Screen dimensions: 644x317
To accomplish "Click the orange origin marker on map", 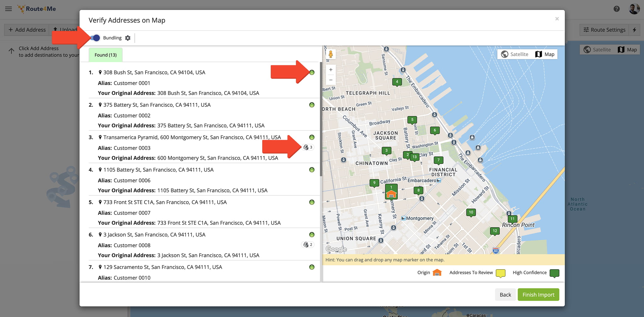I will 391,194.
